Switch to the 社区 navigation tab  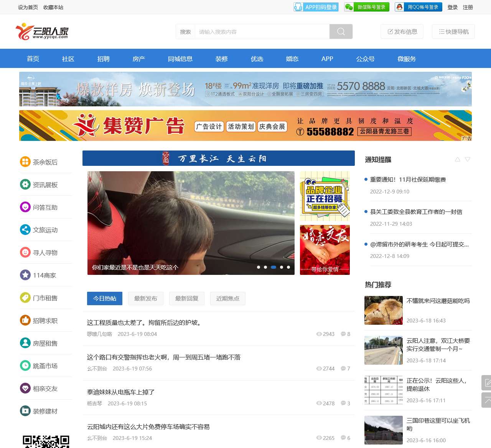pos(68,59)
